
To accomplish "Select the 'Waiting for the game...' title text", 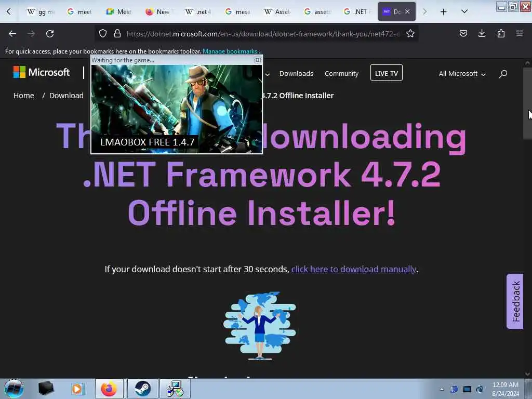I will 123,60.
